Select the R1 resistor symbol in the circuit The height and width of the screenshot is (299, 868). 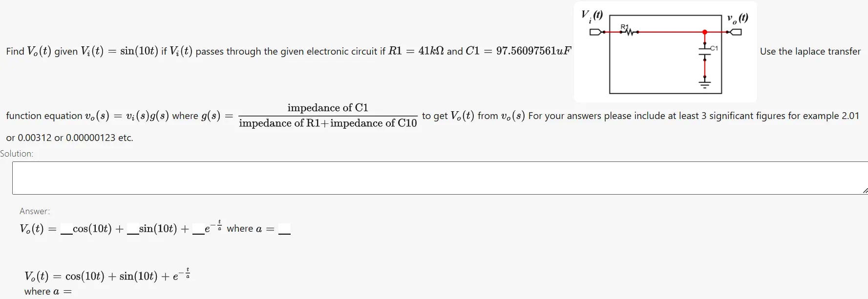[x=629, y=32]
